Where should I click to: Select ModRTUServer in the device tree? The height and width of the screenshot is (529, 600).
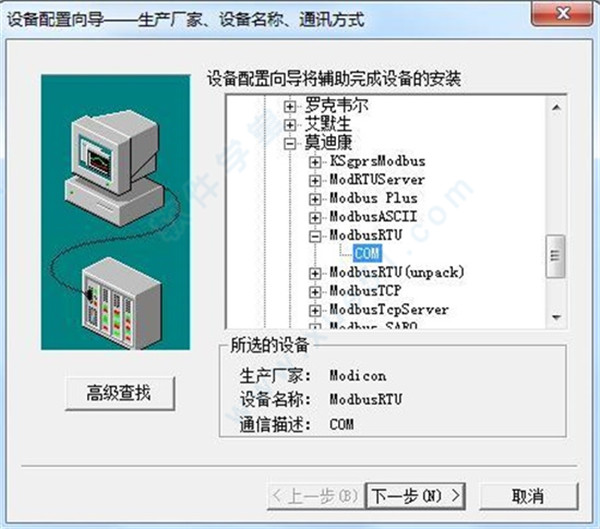pos(377,180)
